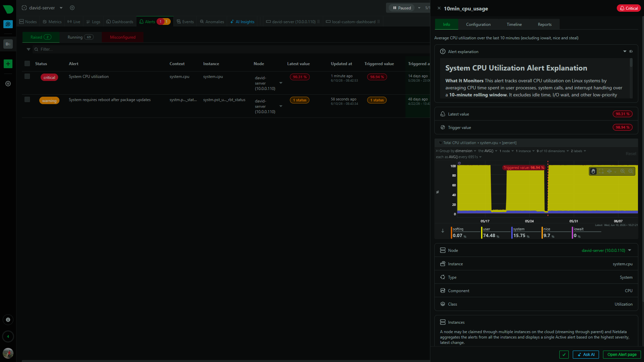Click the drag handle on david-server (10.0.0.110) tab
644x362 pixels.
(x=318, y=21)
